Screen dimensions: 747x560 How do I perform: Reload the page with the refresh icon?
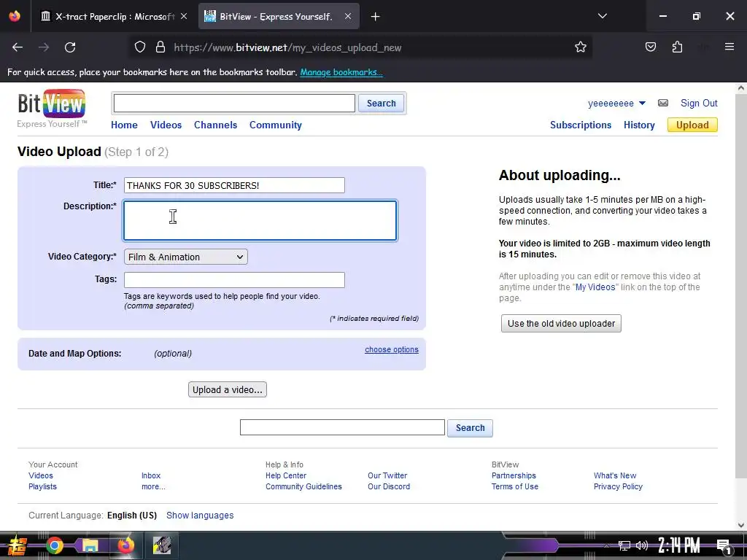point(70,47)
